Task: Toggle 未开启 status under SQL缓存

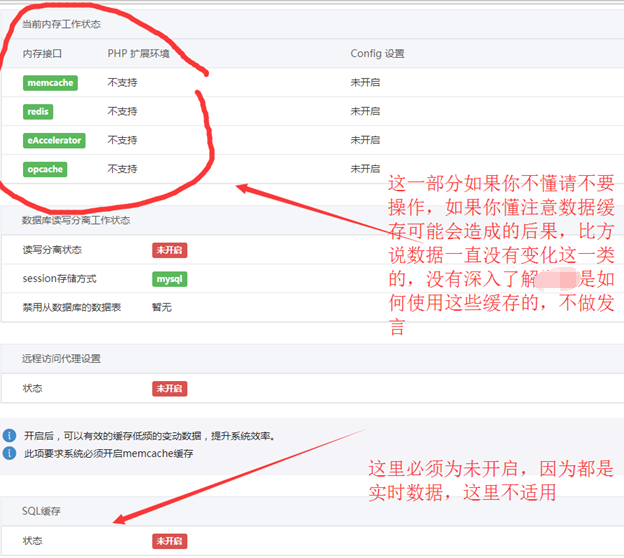Action: 169,541
